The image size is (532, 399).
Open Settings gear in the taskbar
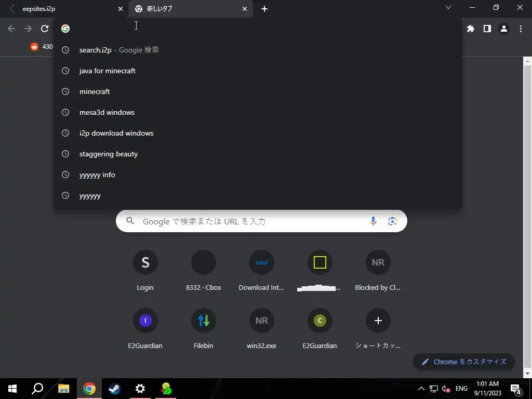(x=140, y=389)
